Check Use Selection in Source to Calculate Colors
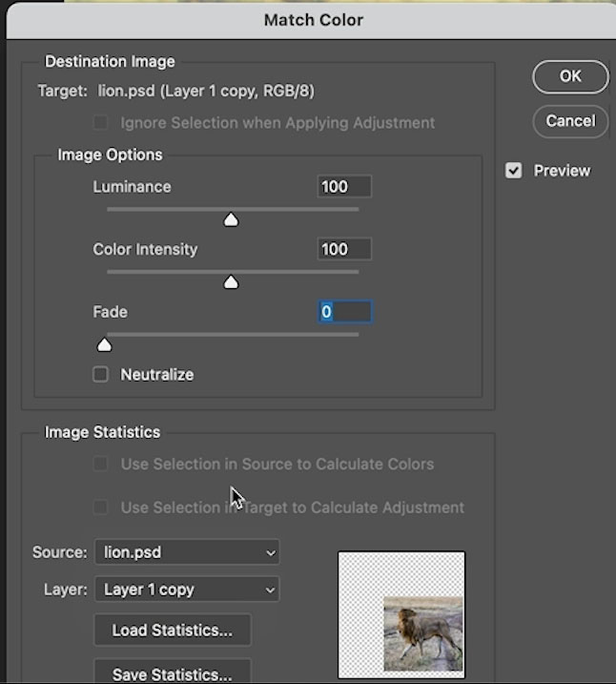 pyautogui.click(x=101, y=464)
